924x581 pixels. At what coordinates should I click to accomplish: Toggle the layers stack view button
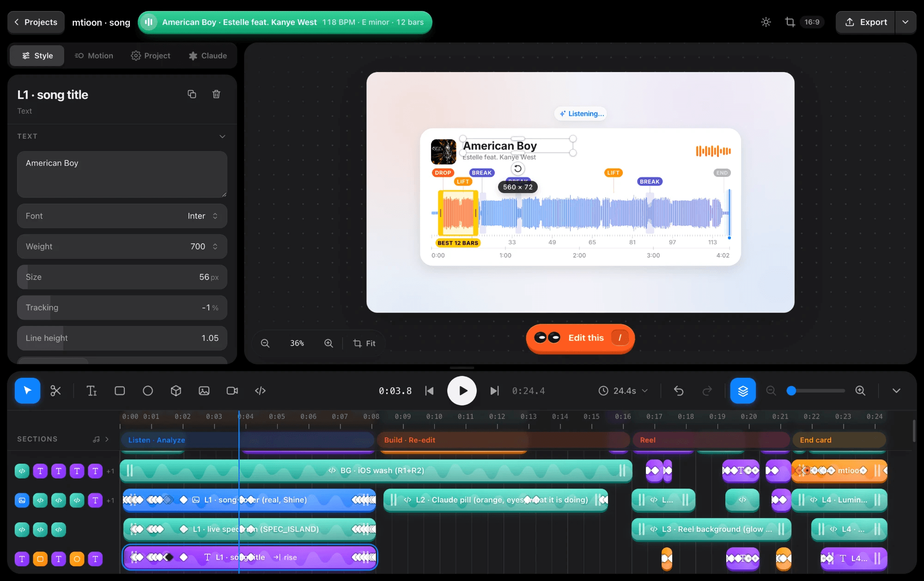(743, 391)
